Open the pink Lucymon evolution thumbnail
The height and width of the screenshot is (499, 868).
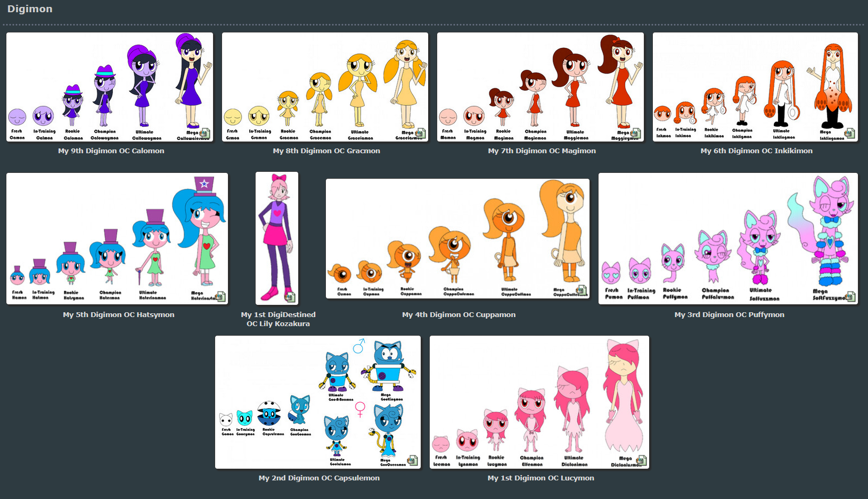point(539,402)
